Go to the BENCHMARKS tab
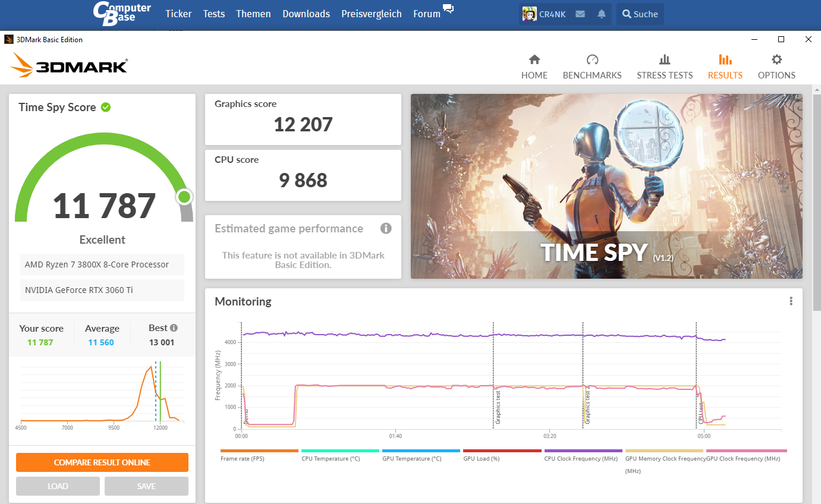This screenshot has height=504, width=821. click(x=592, y=67)
